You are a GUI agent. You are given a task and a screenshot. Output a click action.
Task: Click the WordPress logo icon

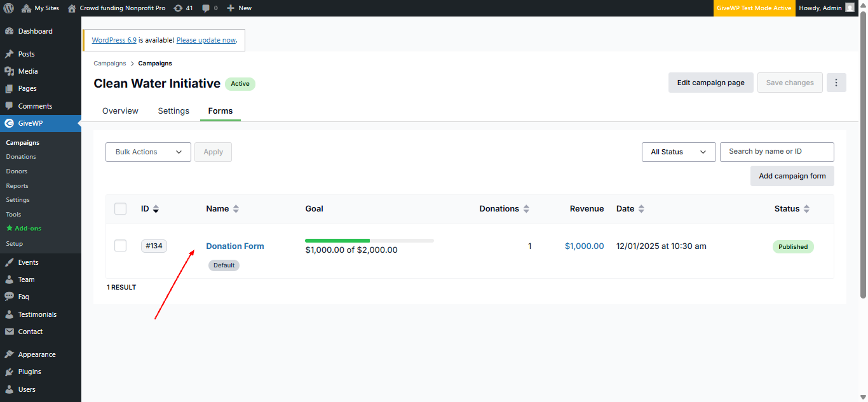[x=9, y=8]
